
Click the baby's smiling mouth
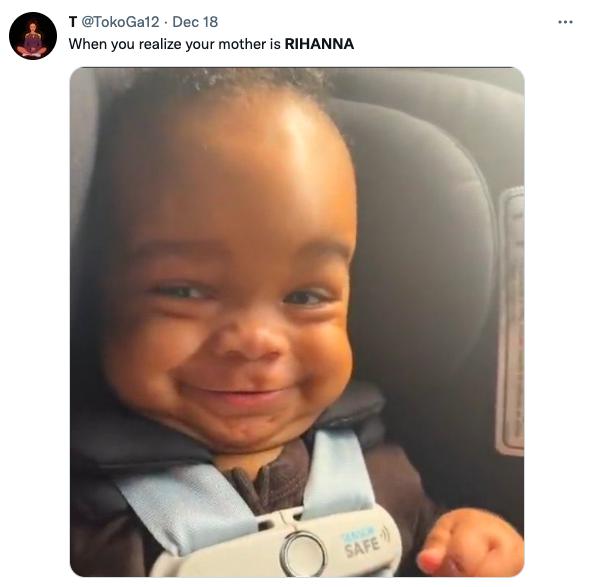(x=241, y=393)
